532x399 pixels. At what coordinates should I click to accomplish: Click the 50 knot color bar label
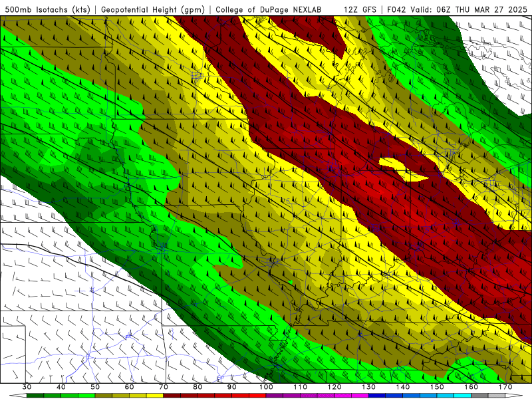tap(95, 387)
